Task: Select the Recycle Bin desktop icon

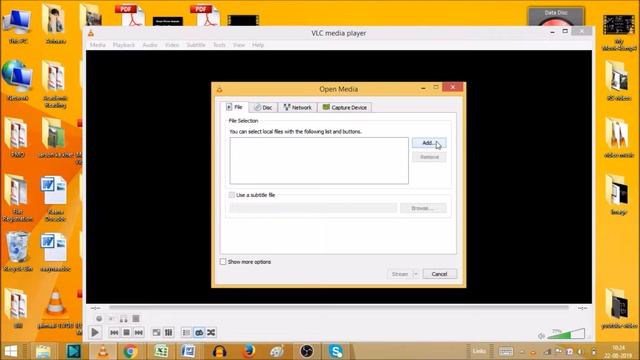Action: [18, 251]
